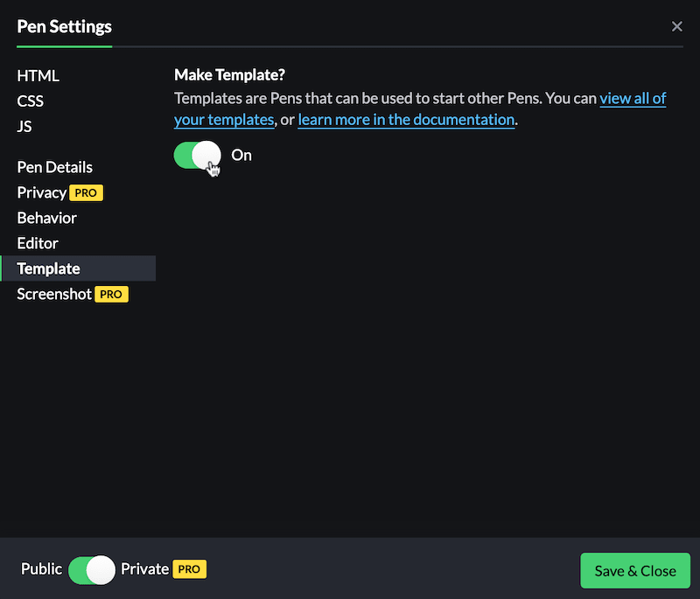Select the JS settings section
Screen dimensions: 700x599
click(24, 126)
